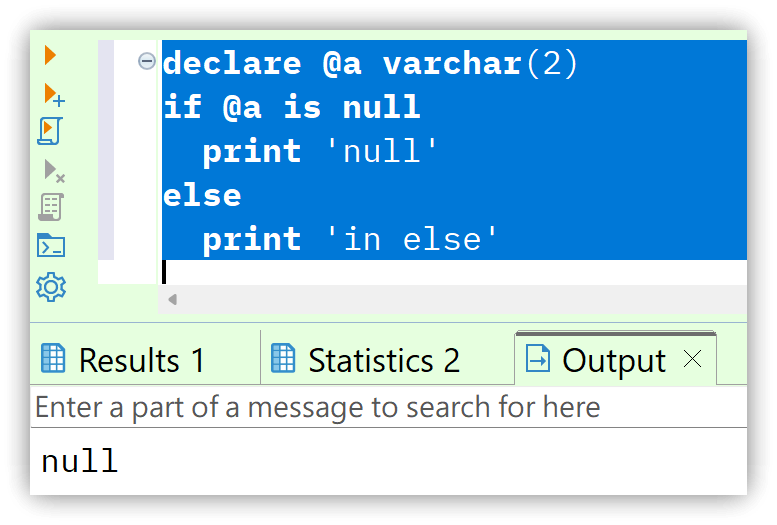777x525 pixels.
Task: Click the 'null' output message line
Action: tap(79, 461)
